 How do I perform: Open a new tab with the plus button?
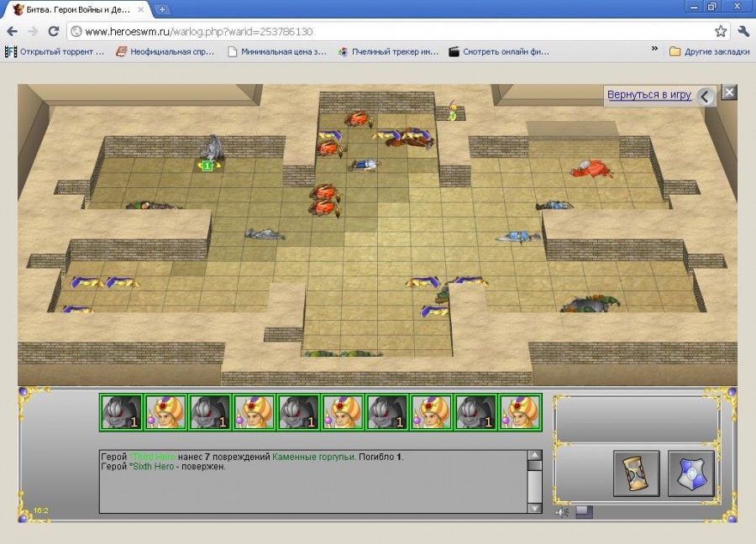pos(162,9)
